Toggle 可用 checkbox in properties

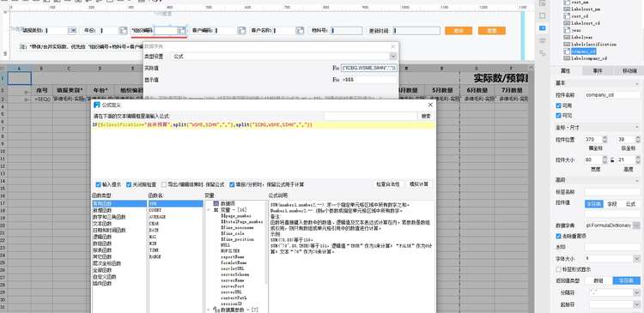tap(558, 105)
